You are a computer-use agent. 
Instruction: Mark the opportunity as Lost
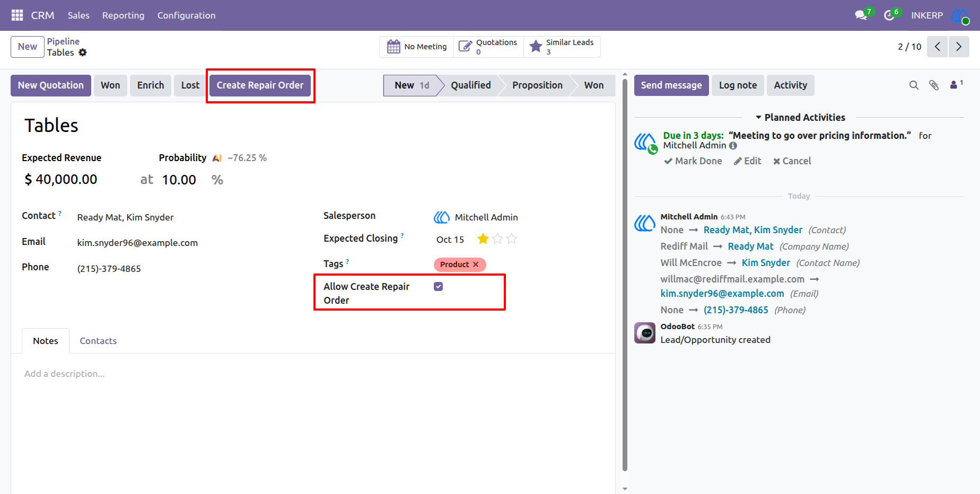(190, 85)
